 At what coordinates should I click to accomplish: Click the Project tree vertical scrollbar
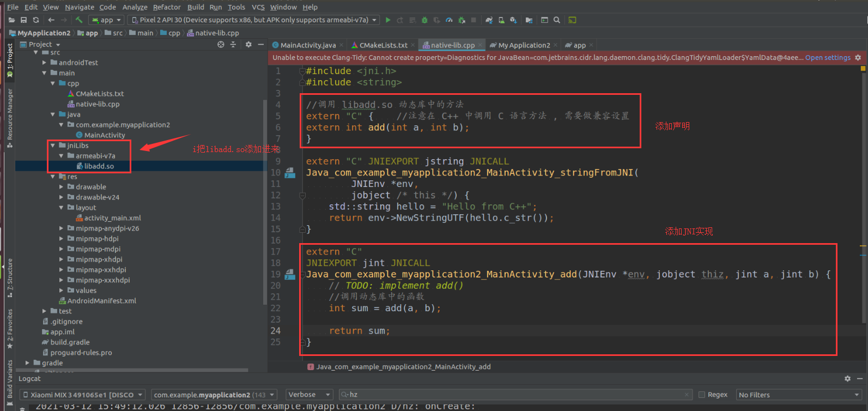265,202
